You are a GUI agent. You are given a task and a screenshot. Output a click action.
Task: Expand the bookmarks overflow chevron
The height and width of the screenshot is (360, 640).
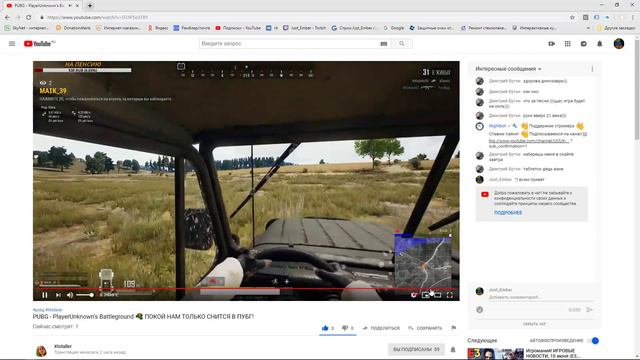(x=588, y=28)
